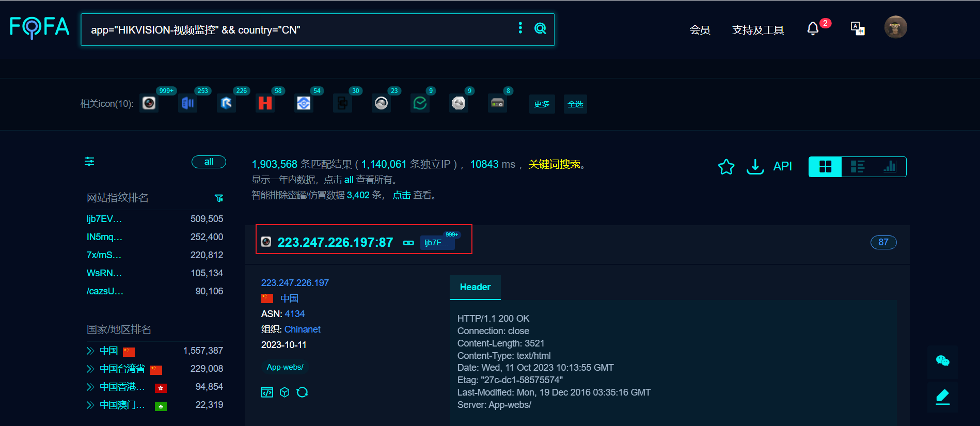Filter by fingerprint IN5mq…

(105, 237)
